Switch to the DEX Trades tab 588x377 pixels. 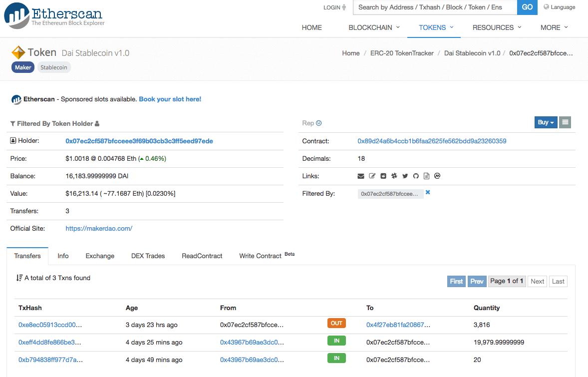tap(148, 256)
